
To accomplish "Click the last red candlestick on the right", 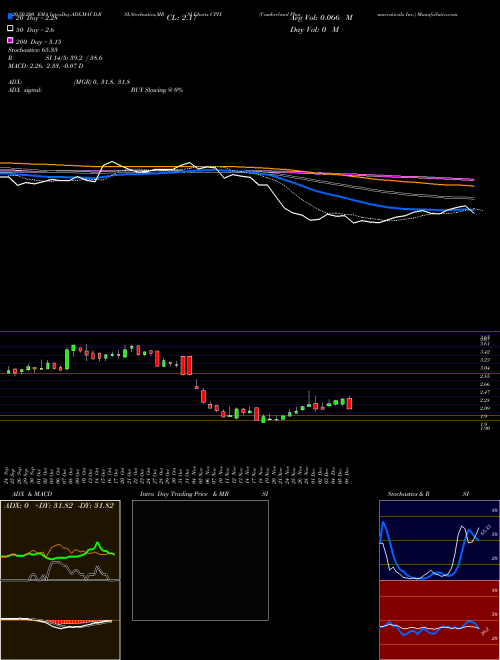I will click(x=349, y=403).
